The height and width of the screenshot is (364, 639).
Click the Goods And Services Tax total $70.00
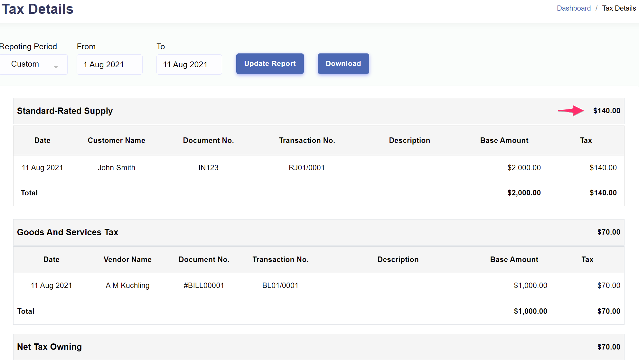pyautogui.click(x=609, y=232)
